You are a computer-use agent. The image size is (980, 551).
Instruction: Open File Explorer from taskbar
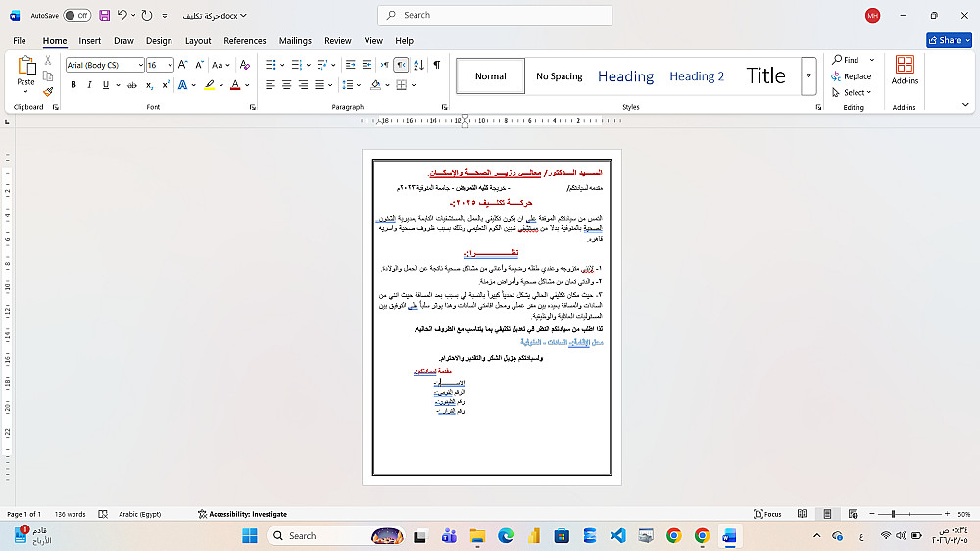477,536
